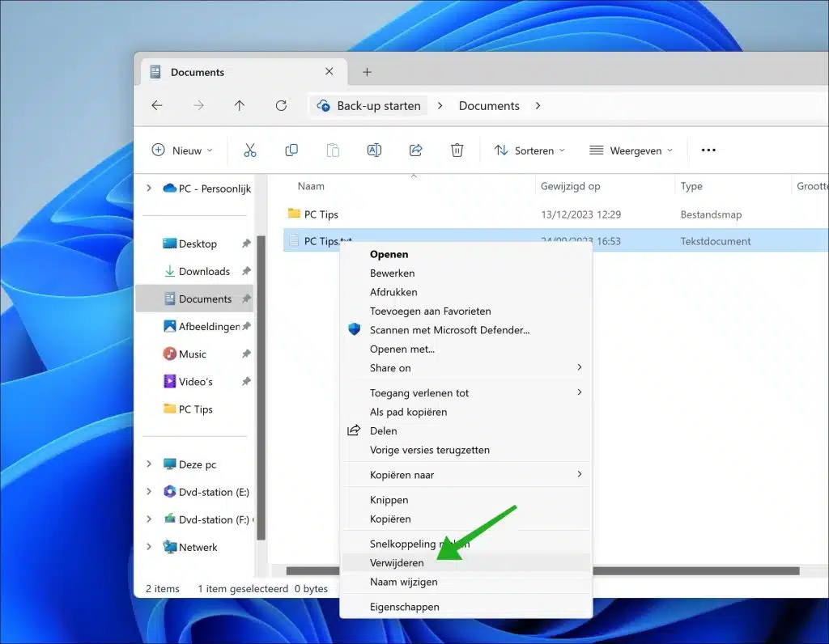
Task: Open the Nieuw dropdown menu
Action: coord(181,150)
